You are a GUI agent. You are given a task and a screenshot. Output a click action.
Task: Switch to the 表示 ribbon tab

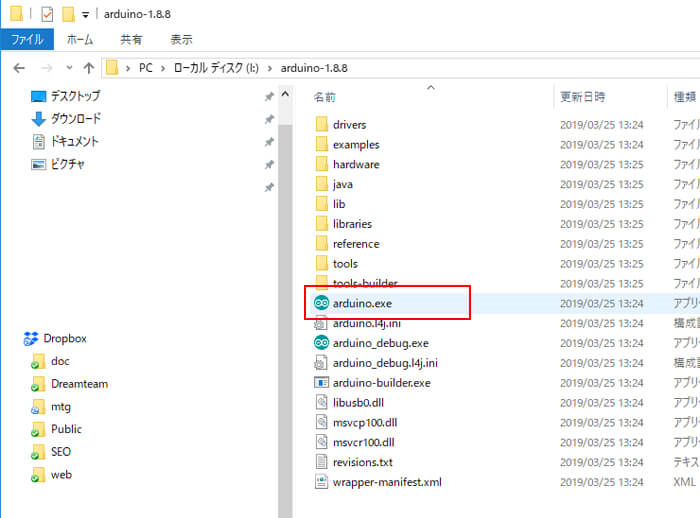coord(181,39)
